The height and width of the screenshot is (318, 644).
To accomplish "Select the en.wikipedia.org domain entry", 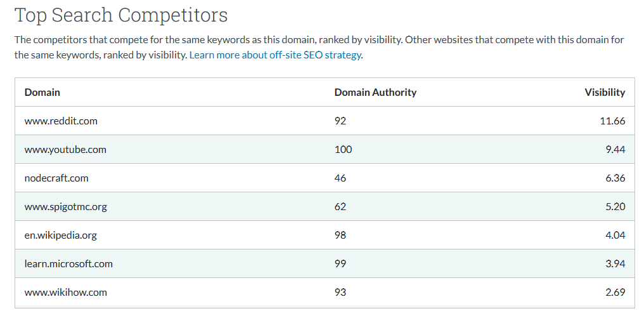I will [60, 235].
